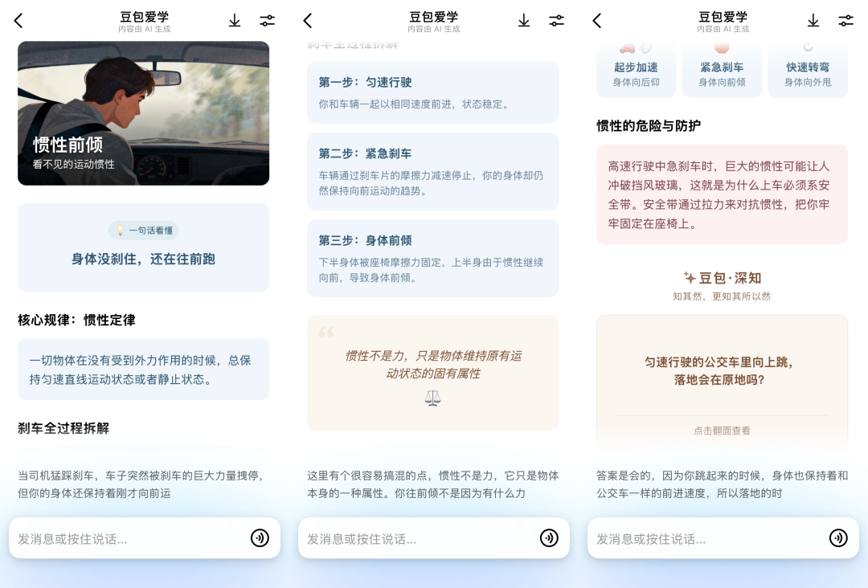Tap the back arrow in the left screen
Viewport: 868px width, 588px height.
point(18,21)
